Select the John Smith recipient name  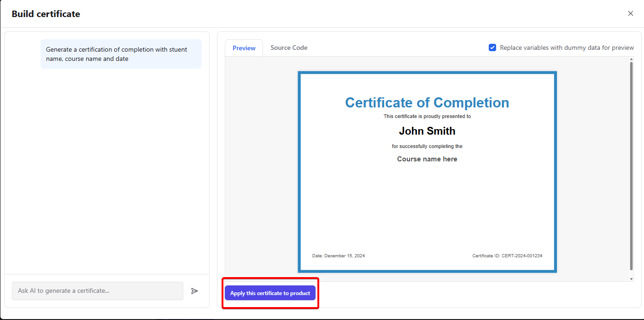pyautogui.click(x=427, y=131)
